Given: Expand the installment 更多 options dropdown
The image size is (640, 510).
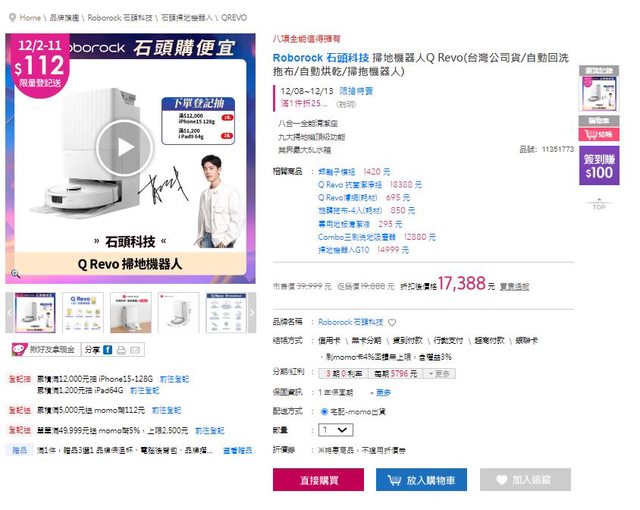Looking at the screenshot, I should (440, 374).
